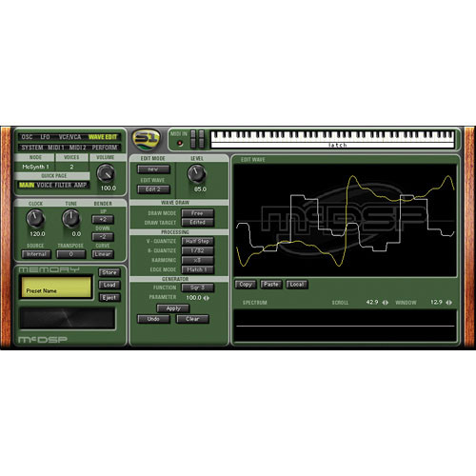Click the mod wheel next to keyboard
476x476 pixels.
(x=202, y=139)
